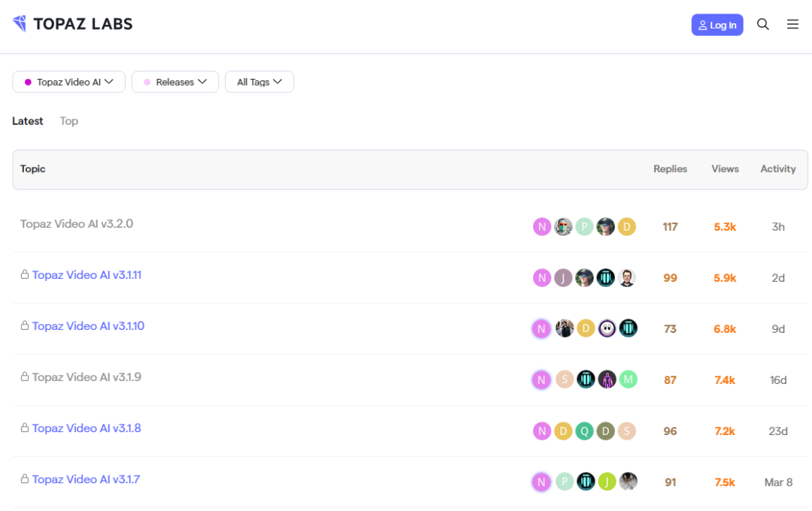This screenshot has width=812, height=511.
Task: Click Q avatar in v3.1.8 row
Action: (584, 431)
